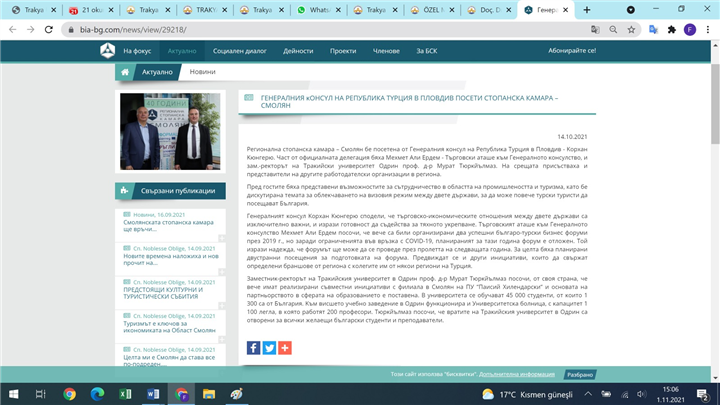Viewport: 720px width, 405px height.
Task: Switch to the 'Doç. D' browser tab
Action: pyautogui.click(x=489, y=10)
